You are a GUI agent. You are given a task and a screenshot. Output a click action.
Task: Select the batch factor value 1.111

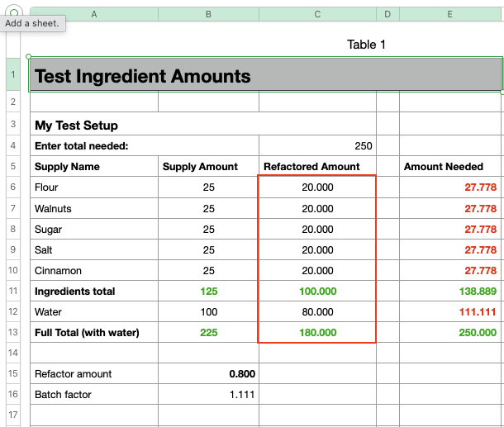tap(208, 394)
